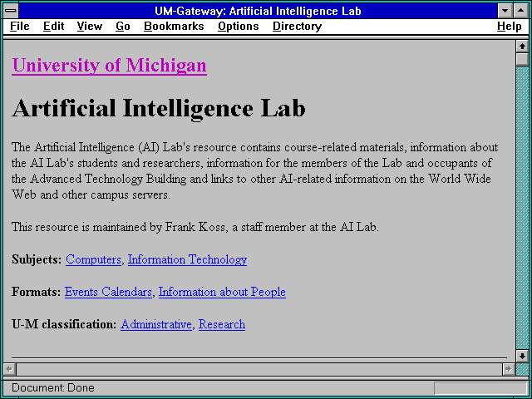532x399 pixels.
Task: Click the vertical scrollbar down arrow
Action: click(x=522, y=357)
